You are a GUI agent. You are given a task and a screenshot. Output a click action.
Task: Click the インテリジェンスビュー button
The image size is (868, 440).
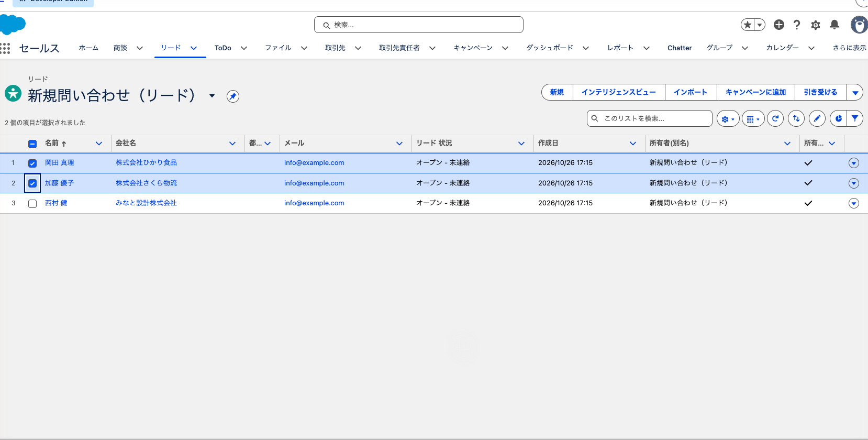619,92
